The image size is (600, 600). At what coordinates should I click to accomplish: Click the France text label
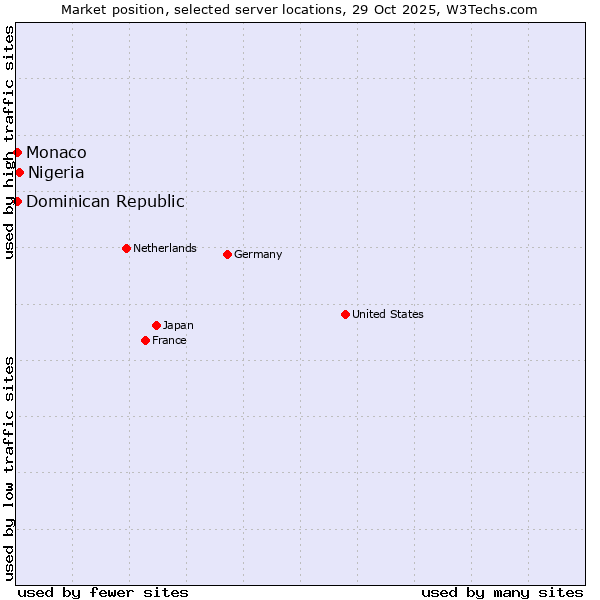pos(169,340)
